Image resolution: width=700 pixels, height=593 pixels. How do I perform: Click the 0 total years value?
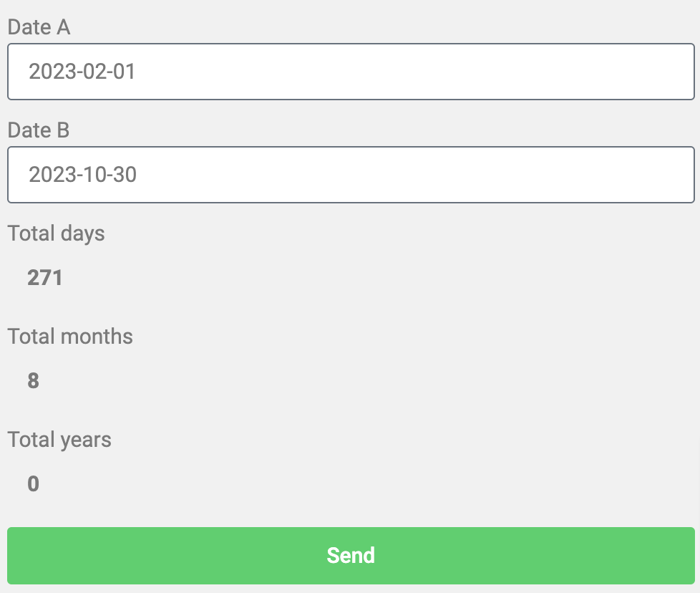tap(34, 484)
